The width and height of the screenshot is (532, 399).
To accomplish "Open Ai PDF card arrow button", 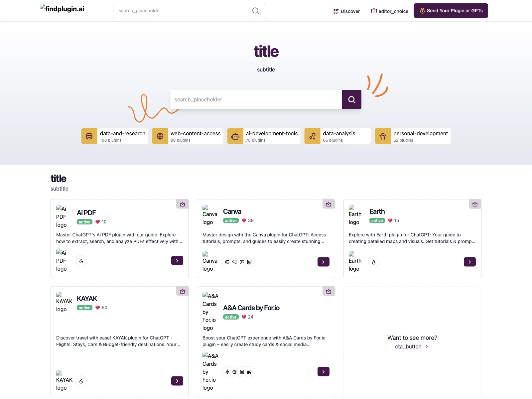I will (177, 261).
